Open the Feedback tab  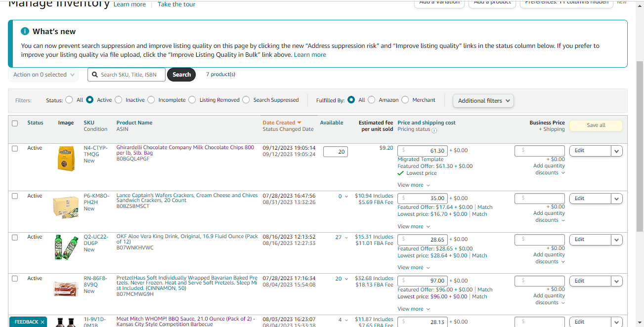(x=26, y=322)
